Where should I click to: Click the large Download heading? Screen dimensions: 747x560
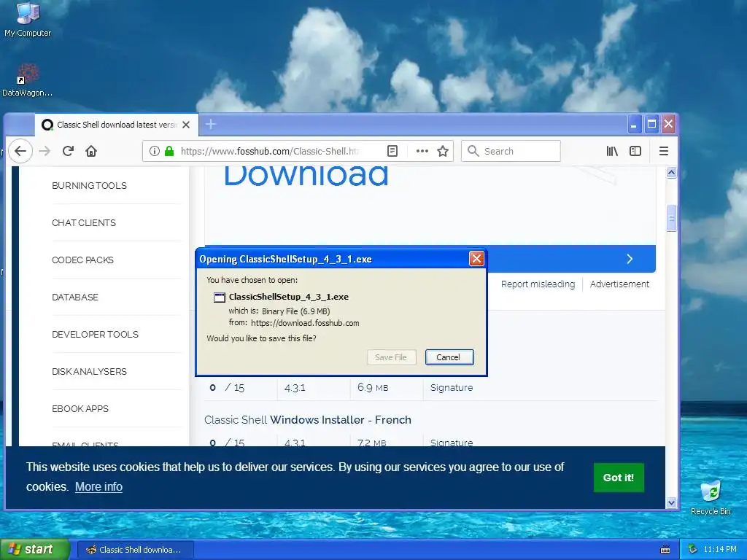point(306,175)
